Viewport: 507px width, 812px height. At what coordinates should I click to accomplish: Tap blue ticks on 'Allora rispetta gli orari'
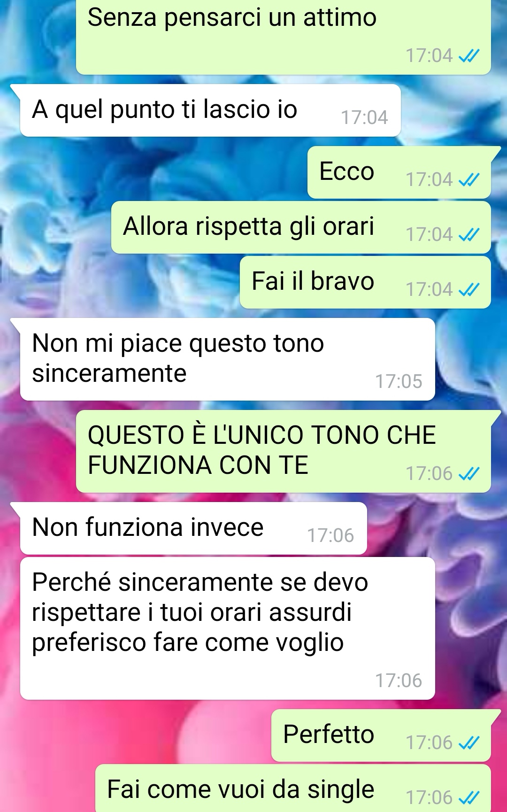tap(469, 234)
